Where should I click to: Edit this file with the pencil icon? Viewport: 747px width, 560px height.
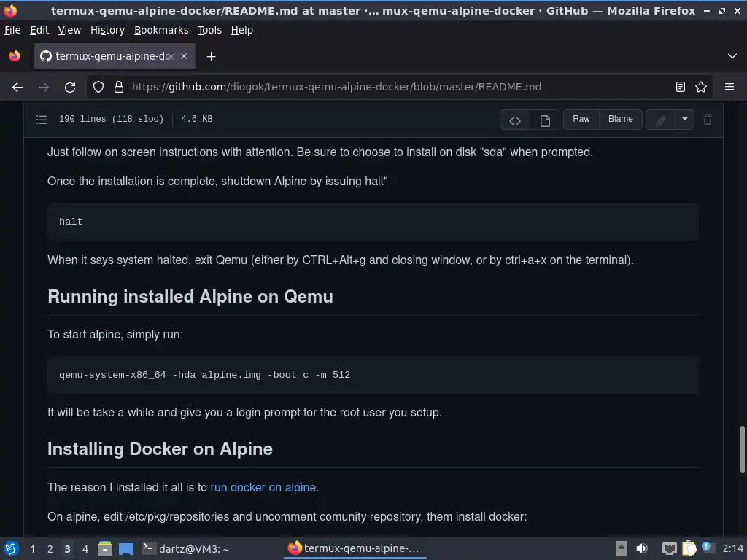click(x=661, y=120)
